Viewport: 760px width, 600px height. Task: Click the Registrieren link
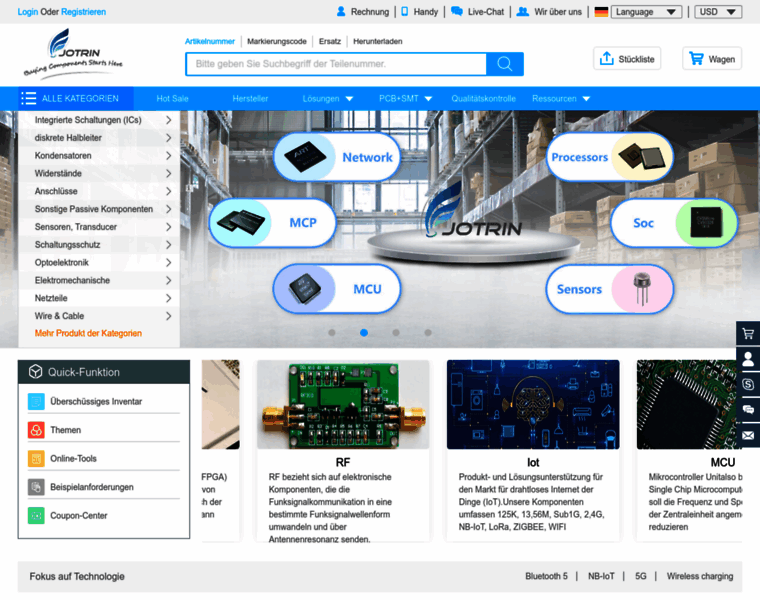pyautogui.click(x=83, y=12)
